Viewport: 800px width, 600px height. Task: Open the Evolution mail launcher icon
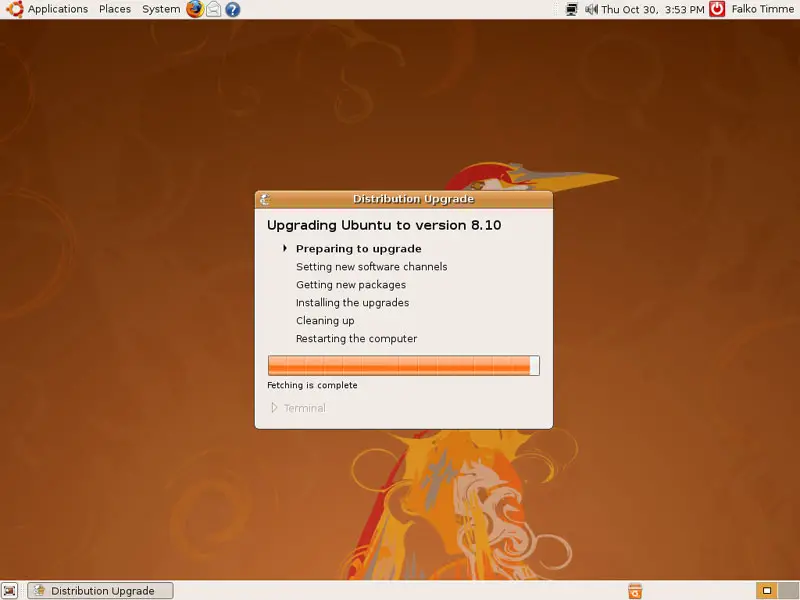pos(213,9)
